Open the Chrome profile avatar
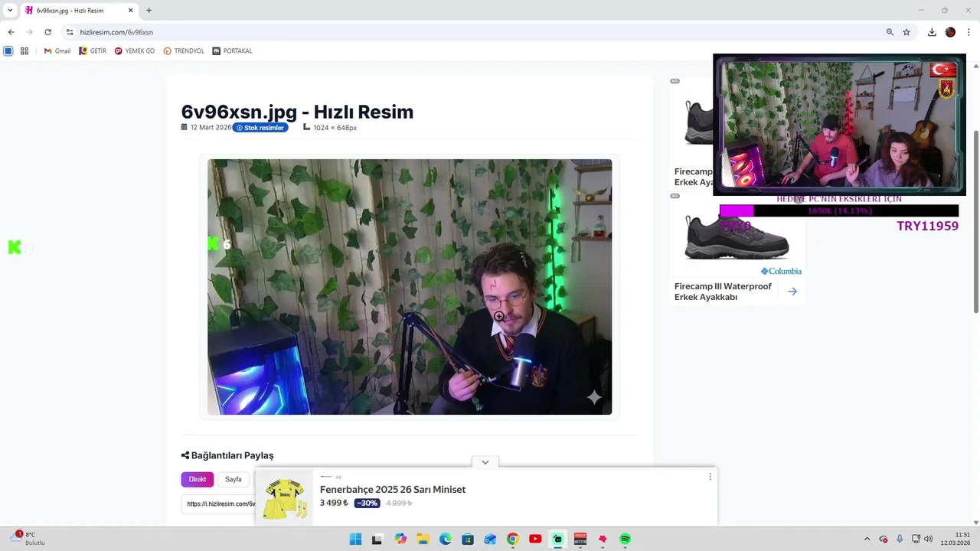This screenshot has width=980, height=551. 950,32
